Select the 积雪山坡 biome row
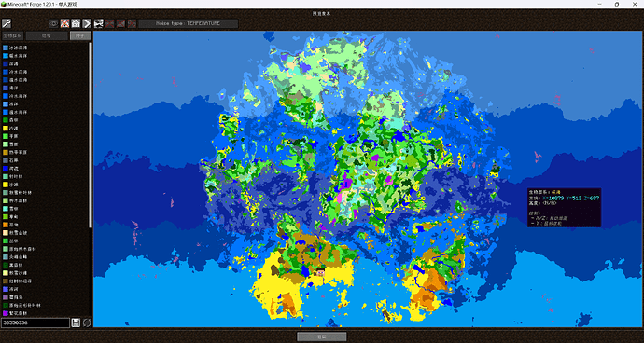The height and width of the screenshot is (343, 644). pos(45,233)
